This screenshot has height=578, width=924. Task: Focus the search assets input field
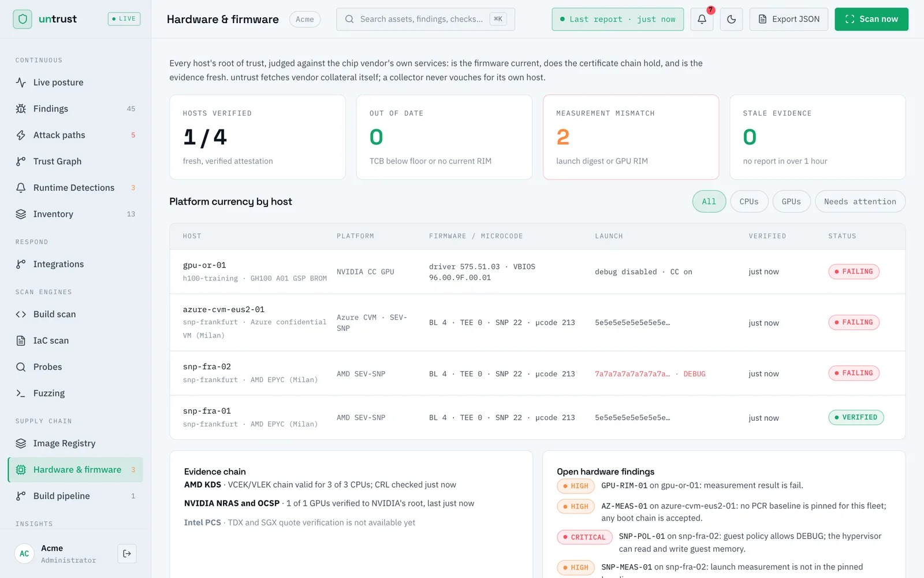pos(426,19)
